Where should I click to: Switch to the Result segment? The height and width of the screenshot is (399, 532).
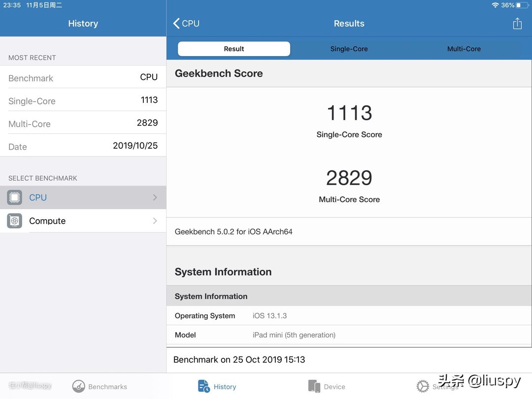[234, 49]
